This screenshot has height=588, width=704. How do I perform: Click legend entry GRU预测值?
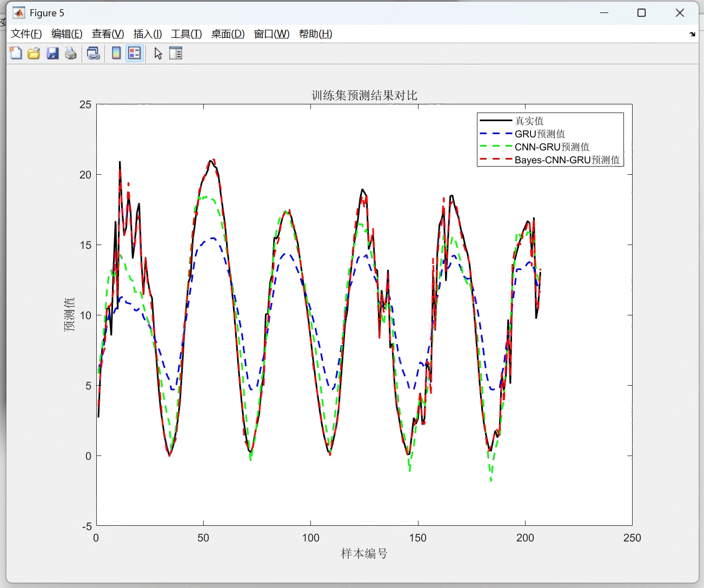[540, 134]
